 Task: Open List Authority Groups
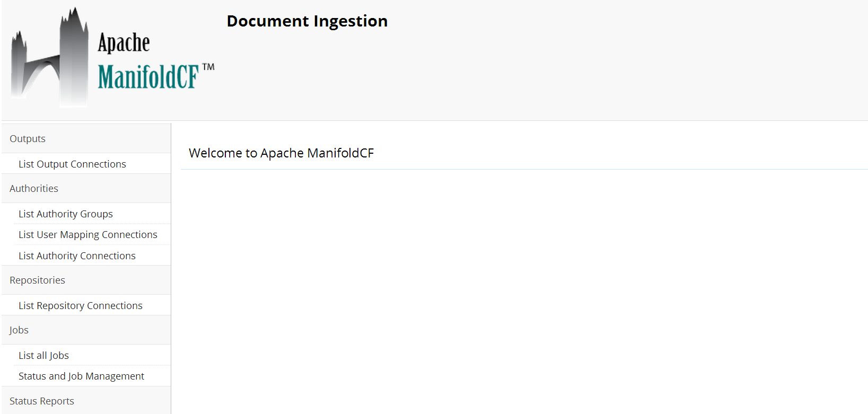[66, 214]
